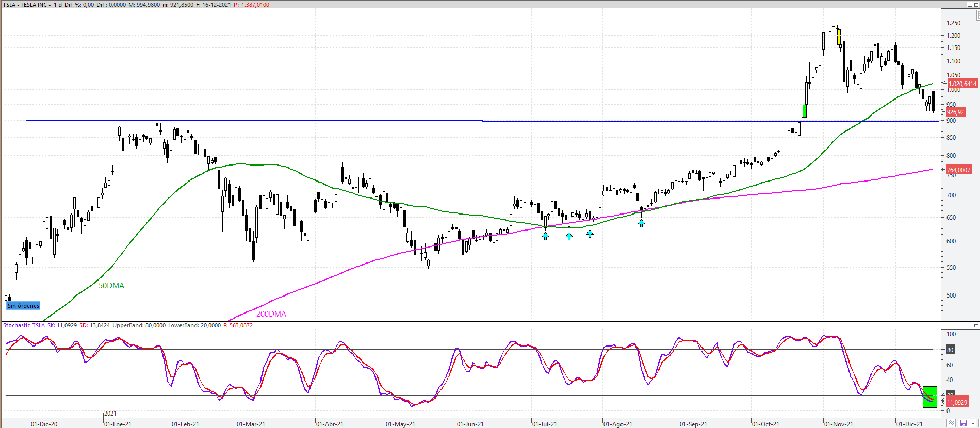Select the yellow highlighted candle
980x428 pixels.
839,37
